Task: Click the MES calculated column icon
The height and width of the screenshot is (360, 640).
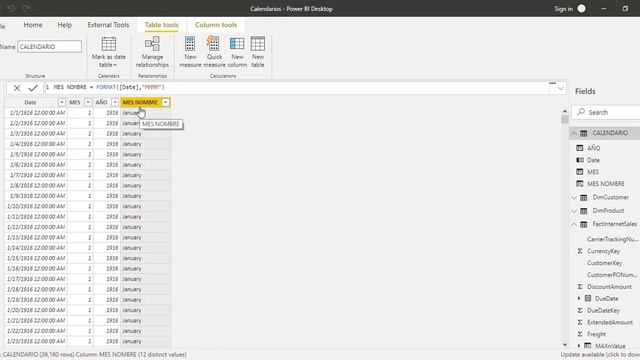Action: (580, 172)
